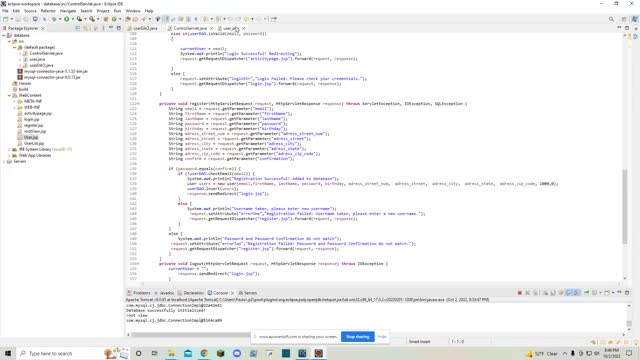This screenshot has width=640, height=360.
Task: Click the Hide link on sharing bar
Action: (x=382, y=337)
